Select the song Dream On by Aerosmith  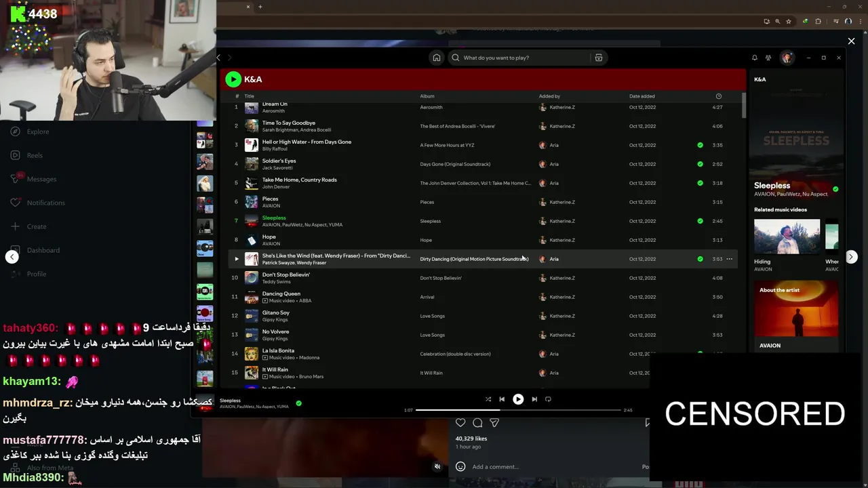tap(275, 104)
